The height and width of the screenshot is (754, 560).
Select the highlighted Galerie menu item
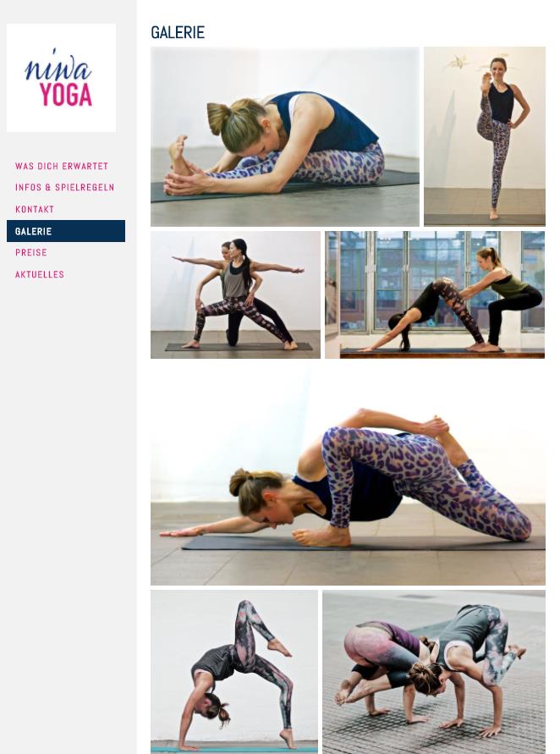pos(66,231)
